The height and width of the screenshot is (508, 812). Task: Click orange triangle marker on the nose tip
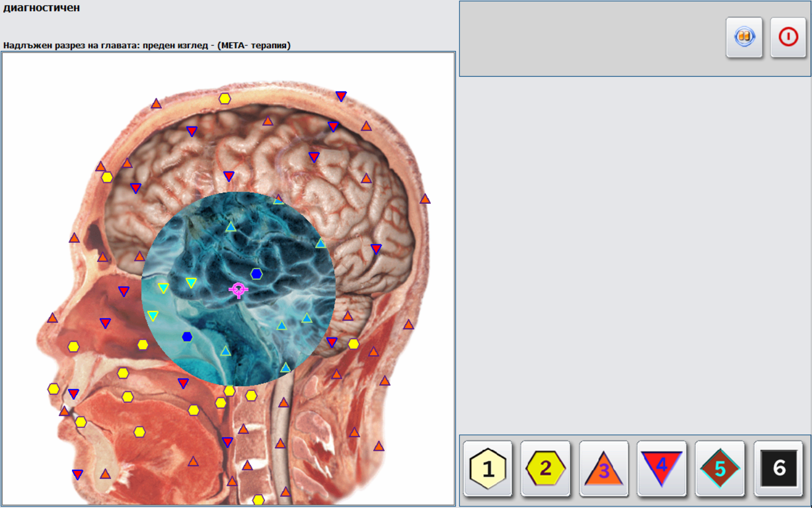(x=52, y=318)
